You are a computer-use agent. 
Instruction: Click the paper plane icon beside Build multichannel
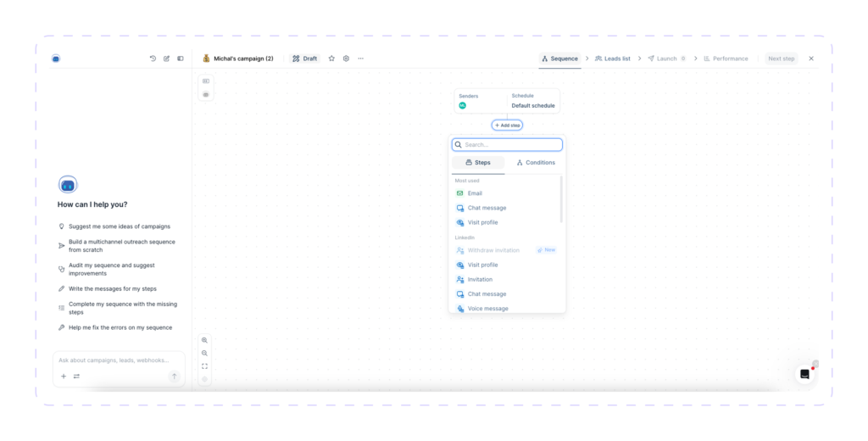tap(61, 246)
